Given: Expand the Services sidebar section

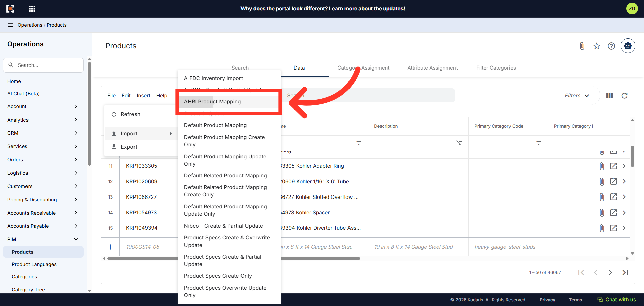Looking at the screenshot, I should pyautogui.click(x=76, y=146).
